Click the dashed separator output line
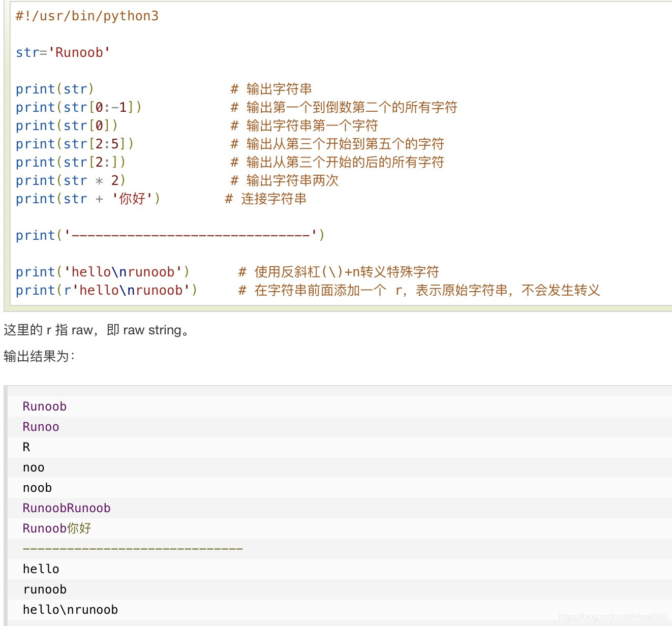 pos(133,549)
